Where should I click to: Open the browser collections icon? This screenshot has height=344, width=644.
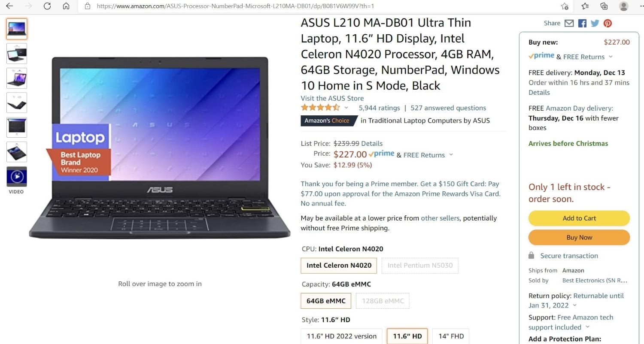[604, 6]
